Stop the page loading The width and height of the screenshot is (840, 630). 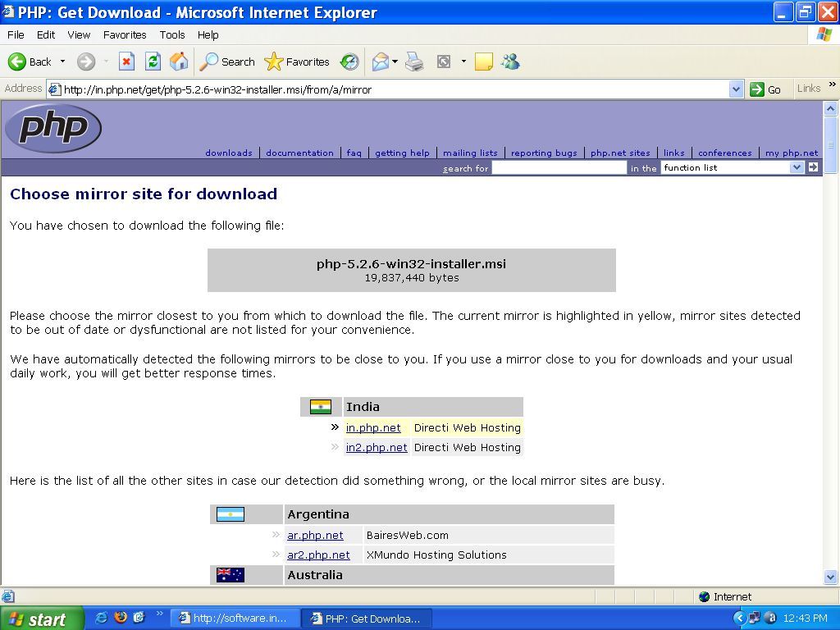[x=126, y=62]
